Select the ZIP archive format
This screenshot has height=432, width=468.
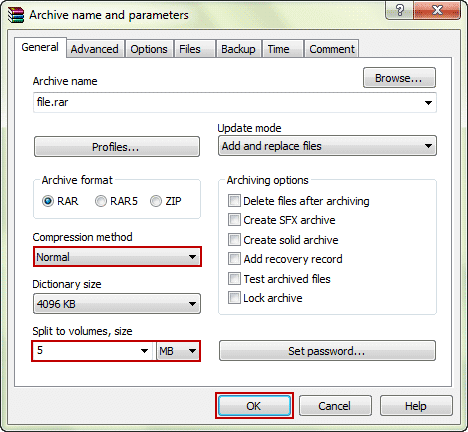(x=156, y=201)
